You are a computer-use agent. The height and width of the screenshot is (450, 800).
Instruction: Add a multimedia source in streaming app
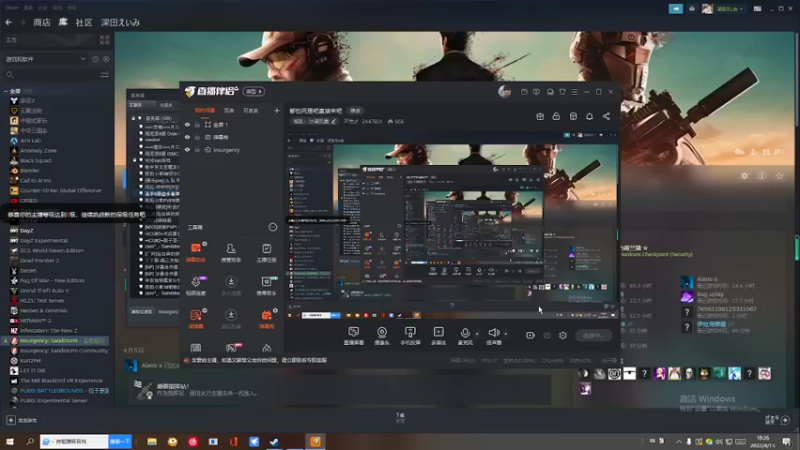pos(438,336)
